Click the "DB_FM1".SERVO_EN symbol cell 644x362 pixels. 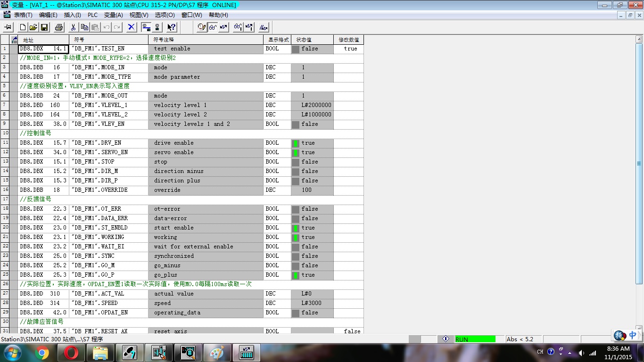point(108,152)
